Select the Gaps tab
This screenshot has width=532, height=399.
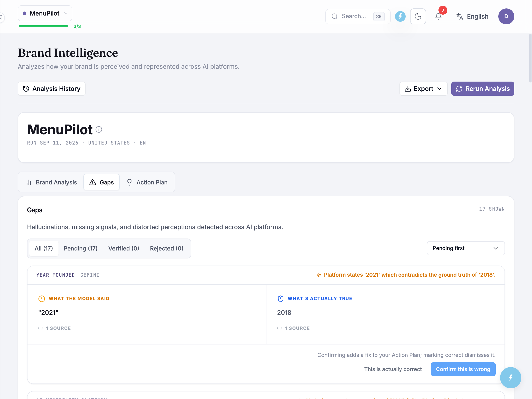pyautogui.click(x=102, y=182)
